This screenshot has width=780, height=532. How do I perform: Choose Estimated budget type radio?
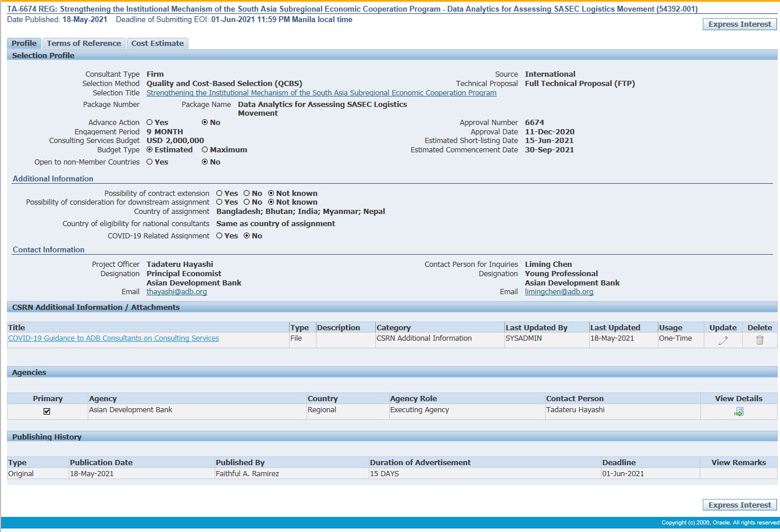pos(149,150)
